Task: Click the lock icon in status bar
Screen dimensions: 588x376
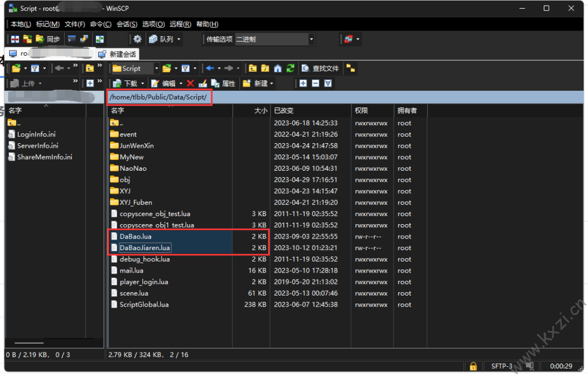Action: 473,366
